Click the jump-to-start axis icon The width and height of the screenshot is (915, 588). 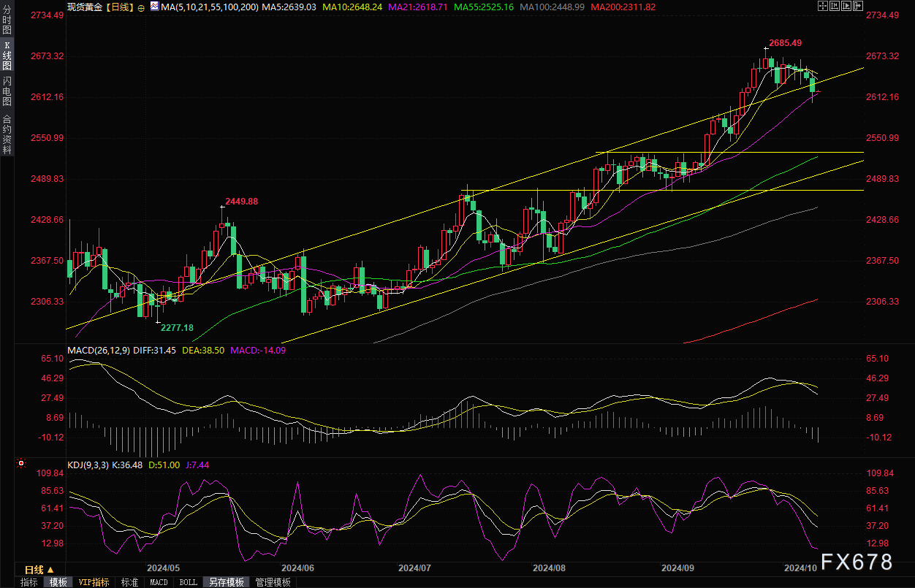(835, 6)
